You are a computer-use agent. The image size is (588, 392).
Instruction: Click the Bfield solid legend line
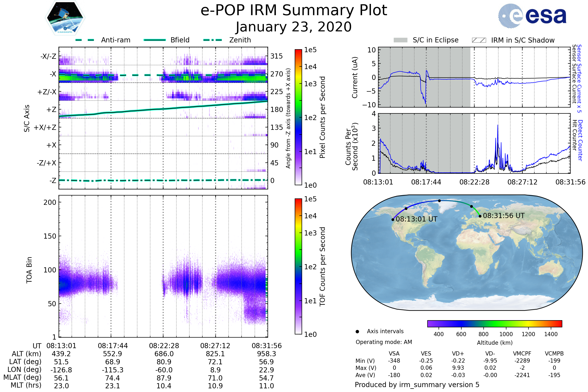[155, 40]
